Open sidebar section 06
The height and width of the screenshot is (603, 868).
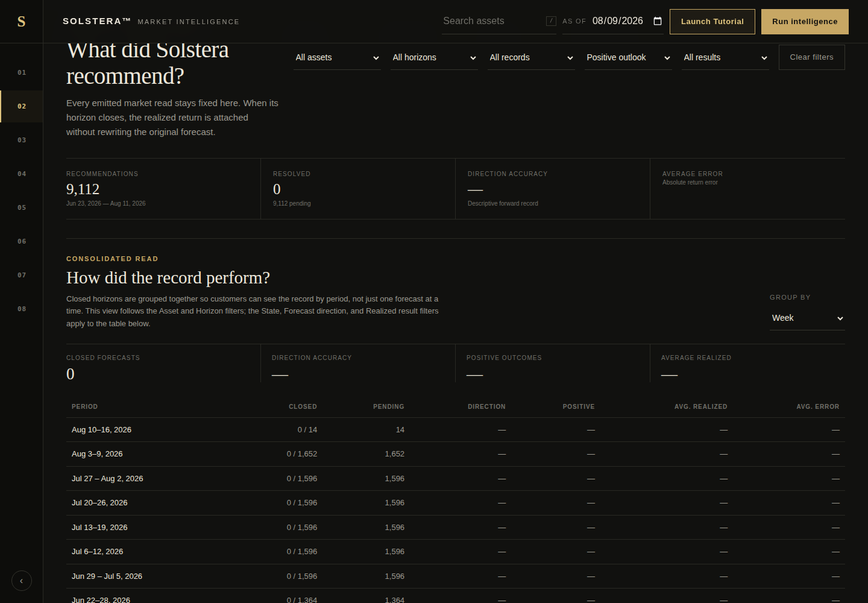tap(22, 241)
